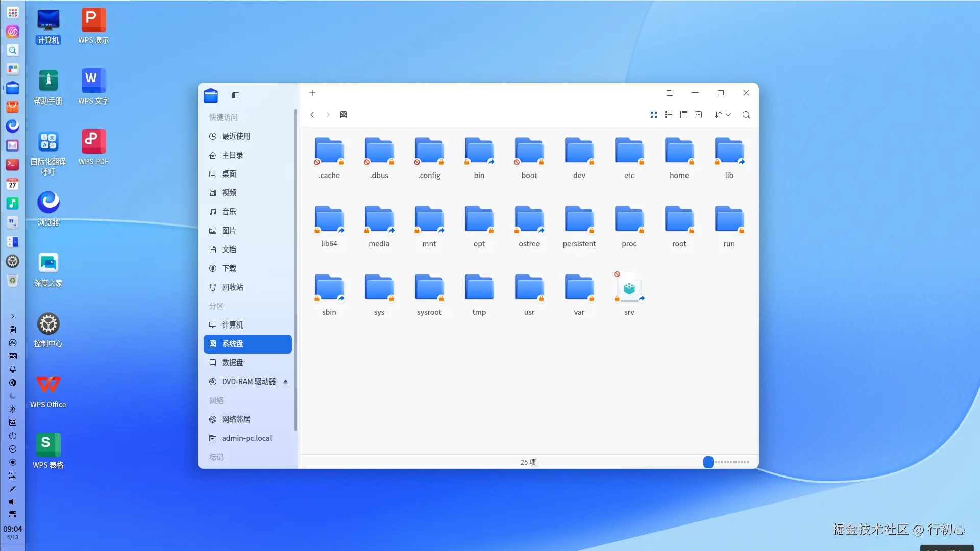The height and width of the screenshot is (551, 980).
Task: Open the file manager search
Action: [746, 115]
